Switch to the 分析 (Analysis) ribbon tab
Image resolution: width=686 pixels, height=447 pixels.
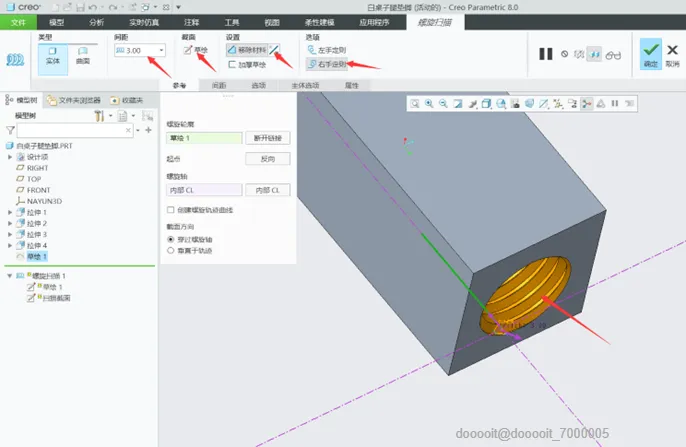[97, 22]
